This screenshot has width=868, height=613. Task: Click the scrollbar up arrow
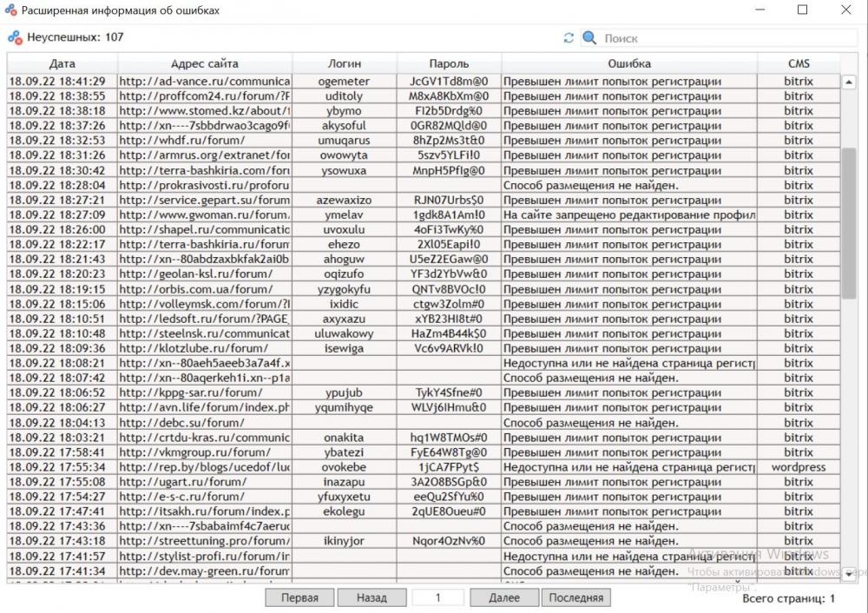click(849, 82)
